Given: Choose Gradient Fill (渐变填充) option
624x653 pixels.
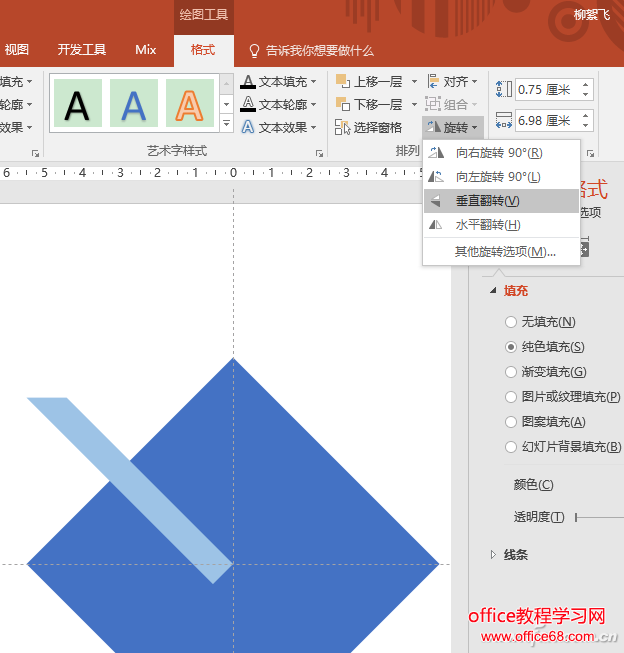Looking at the screenshot, I should click(x=511, y=372).
